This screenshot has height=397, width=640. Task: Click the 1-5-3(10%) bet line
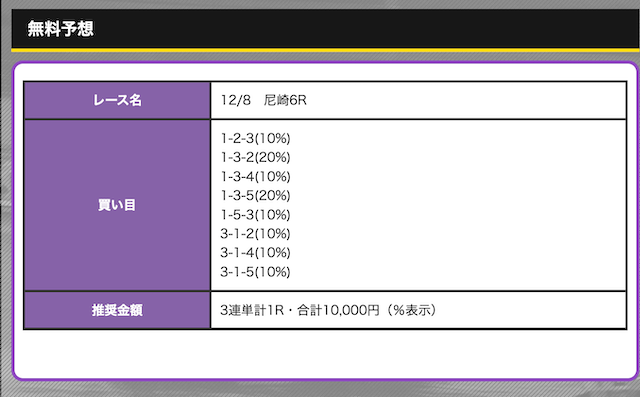pyautogui.click(x=256, y=215)
